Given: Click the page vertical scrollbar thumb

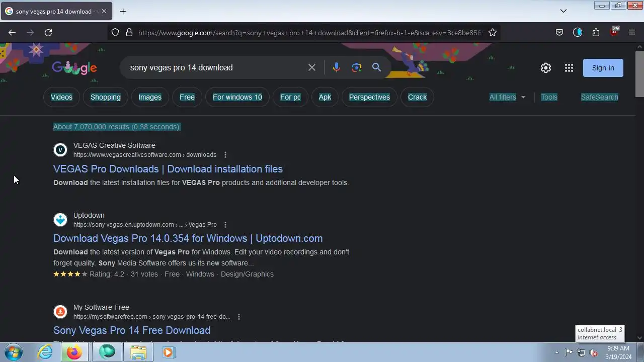Looking at the screenshot, I should click(x=639, y=74).
